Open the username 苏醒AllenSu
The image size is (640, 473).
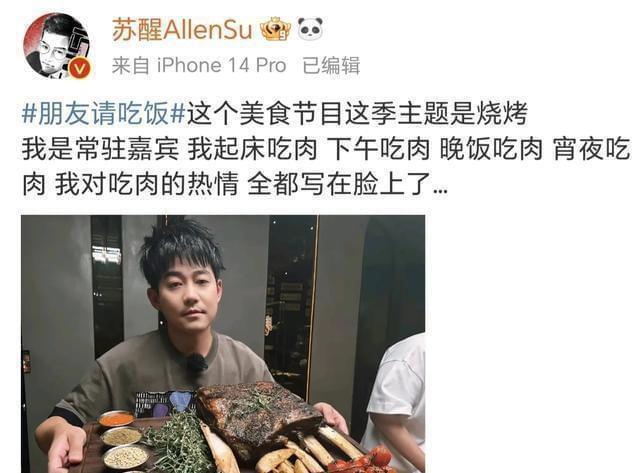click(x=182, y=29)
